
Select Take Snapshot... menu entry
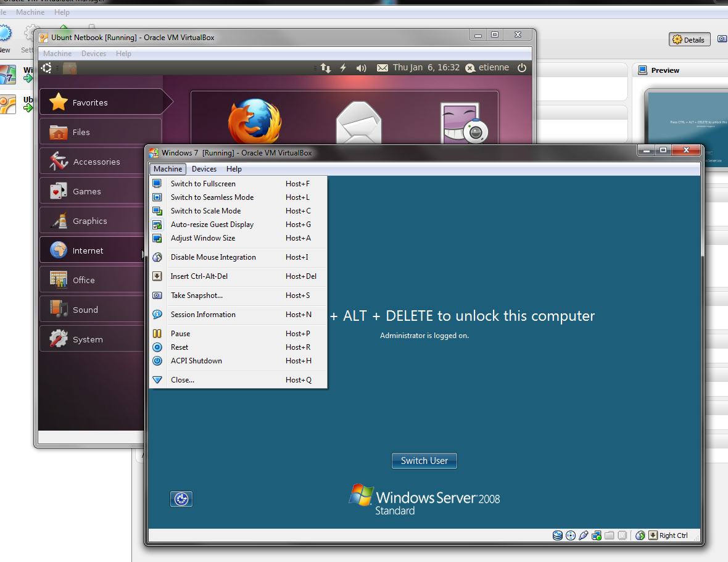click(x=238, y=295)
